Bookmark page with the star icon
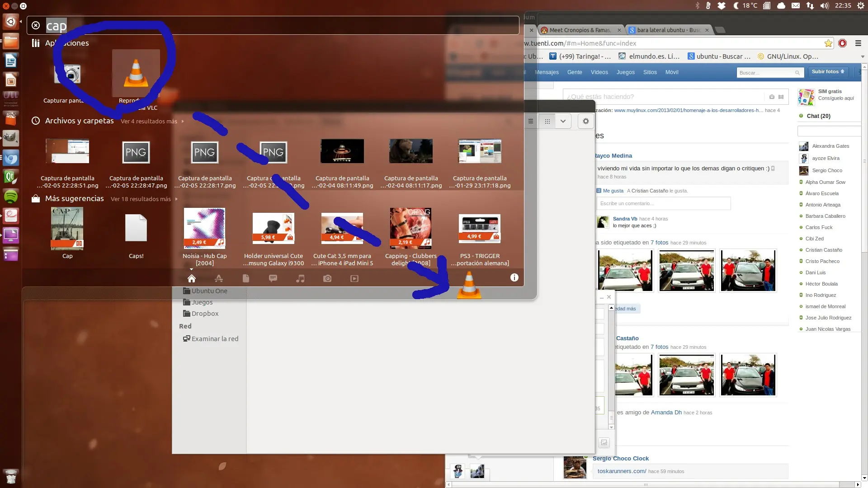 pyautogui.click(x=828, y=43)
